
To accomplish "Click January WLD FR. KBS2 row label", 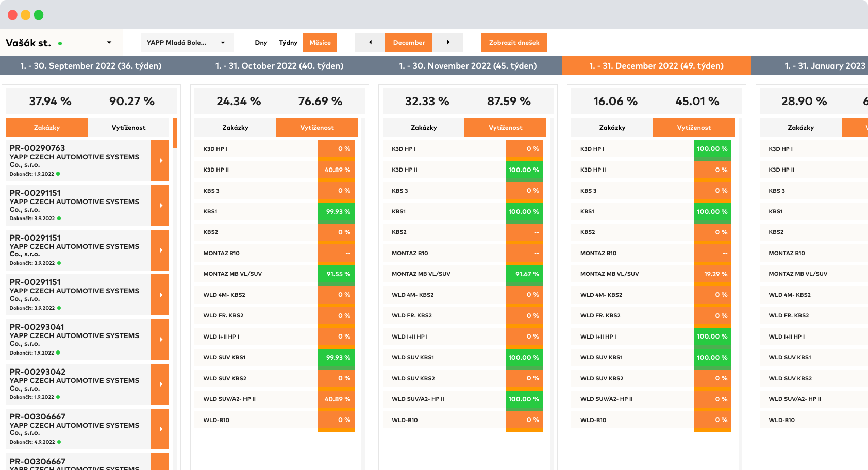I will pyautogui.click(x=789, y=315).
